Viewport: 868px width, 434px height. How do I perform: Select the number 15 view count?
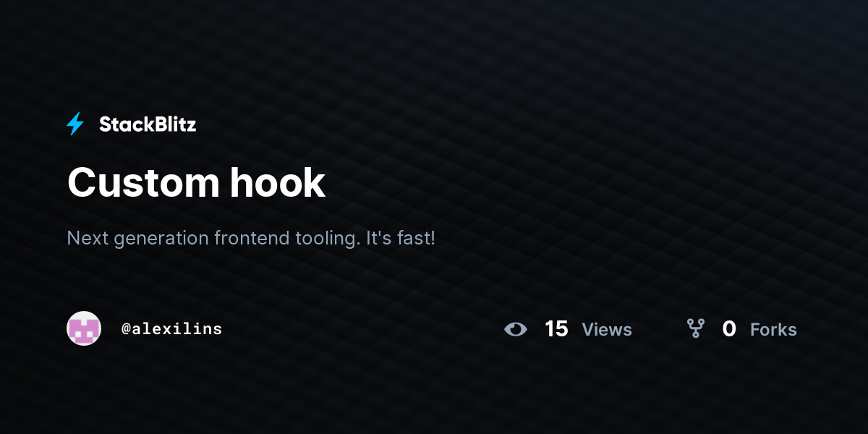[x=556, y=329]
